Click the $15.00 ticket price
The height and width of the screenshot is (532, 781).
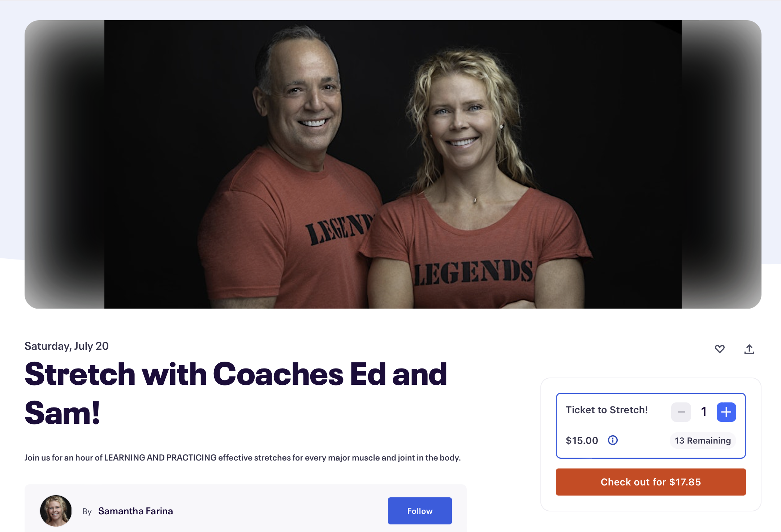pyautogui.click(x=582, y=440)
